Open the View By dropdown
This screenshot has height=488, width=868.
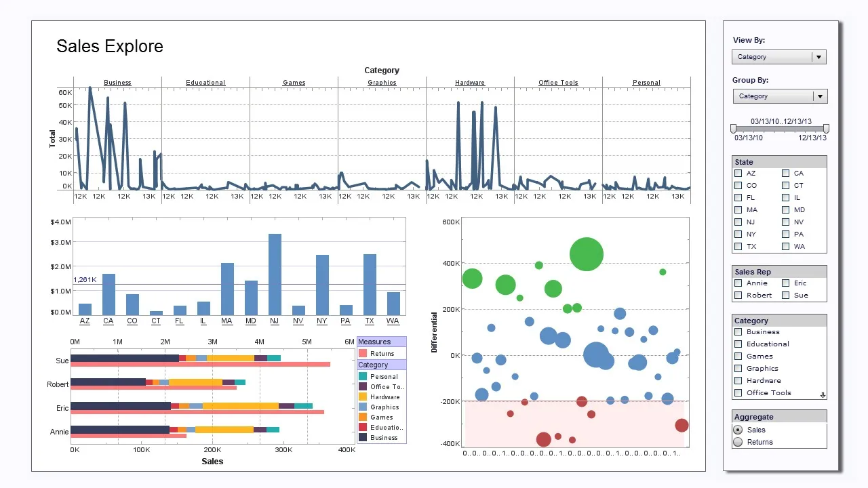pos(818,57)
